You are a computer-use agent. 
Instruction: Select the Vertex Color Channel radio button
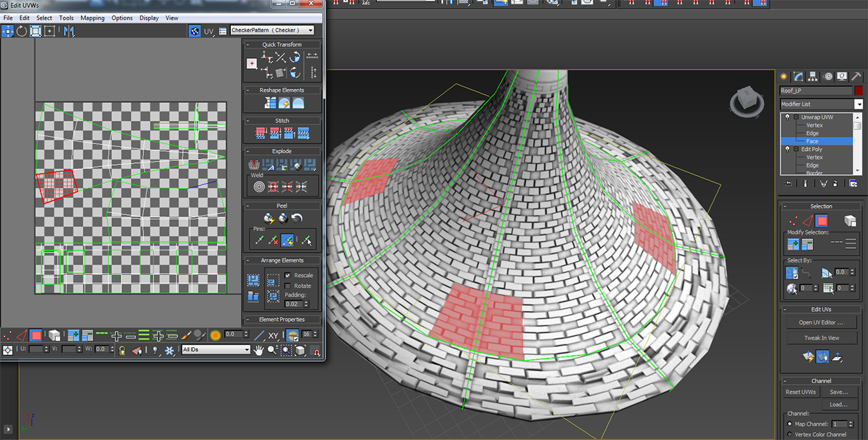[x=791, y=435]
